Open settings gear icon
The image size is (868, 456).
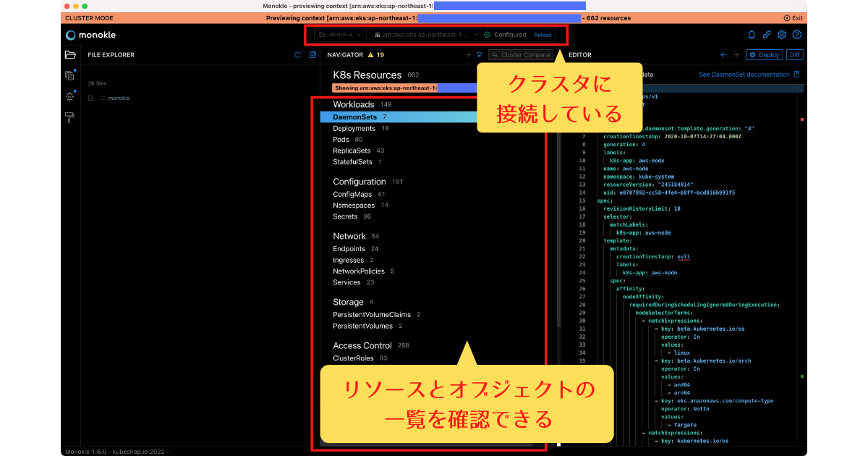click(782, 35)
